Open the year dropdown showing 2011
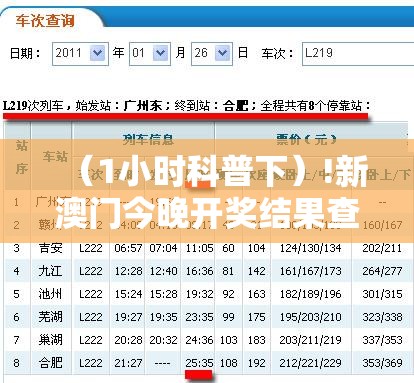Screen dimensions: 414x383 (80, 53)
